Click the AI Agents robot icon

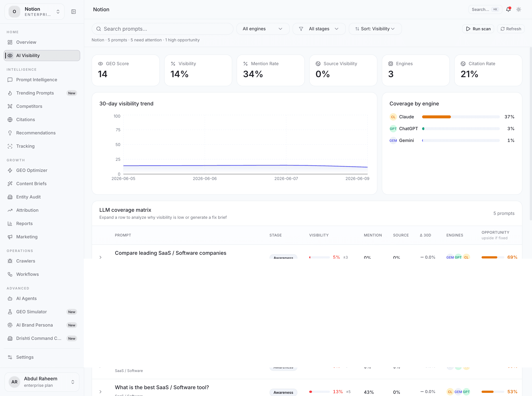[10, 299]
